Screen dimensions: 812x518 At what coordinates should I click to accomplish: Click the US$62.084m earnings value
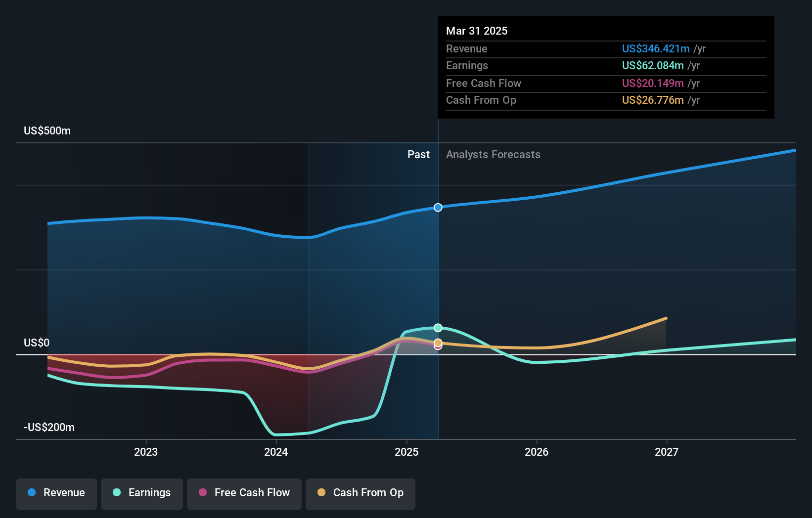pyautogui.click(x=653, y=66)
